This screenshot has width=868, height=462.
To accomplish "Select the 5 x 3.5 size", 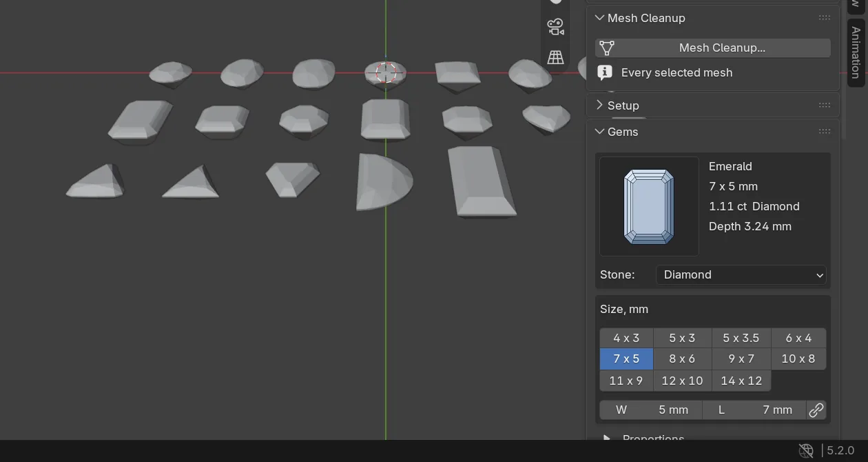I will 741,338.
